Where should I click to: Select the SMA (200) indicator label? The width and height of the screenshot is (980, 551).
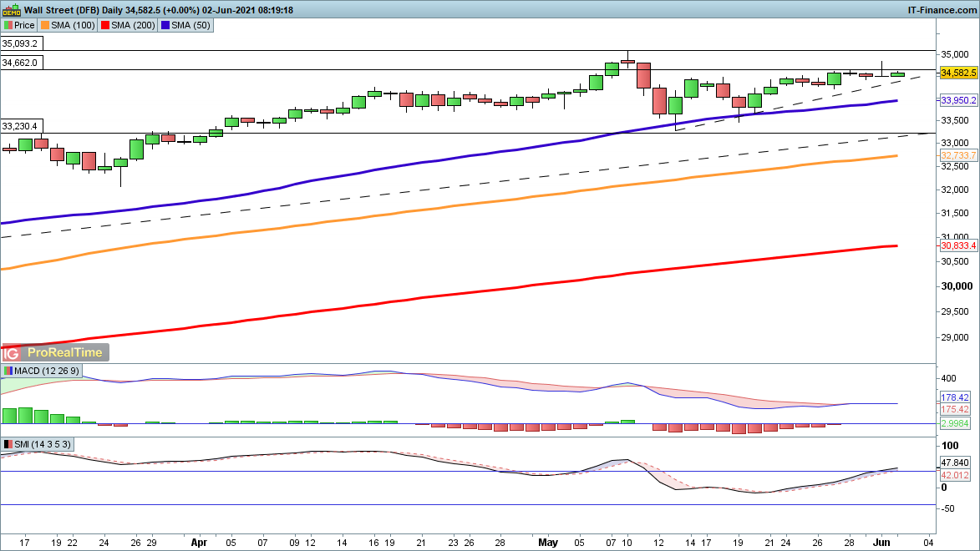(130, 26)
